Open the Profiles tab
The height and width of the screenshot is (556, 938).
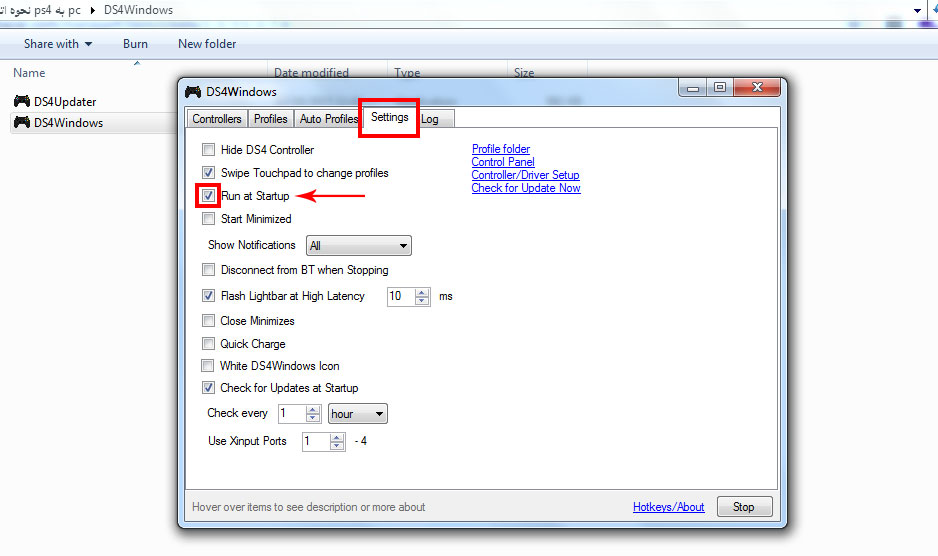(x=270, y=119)
